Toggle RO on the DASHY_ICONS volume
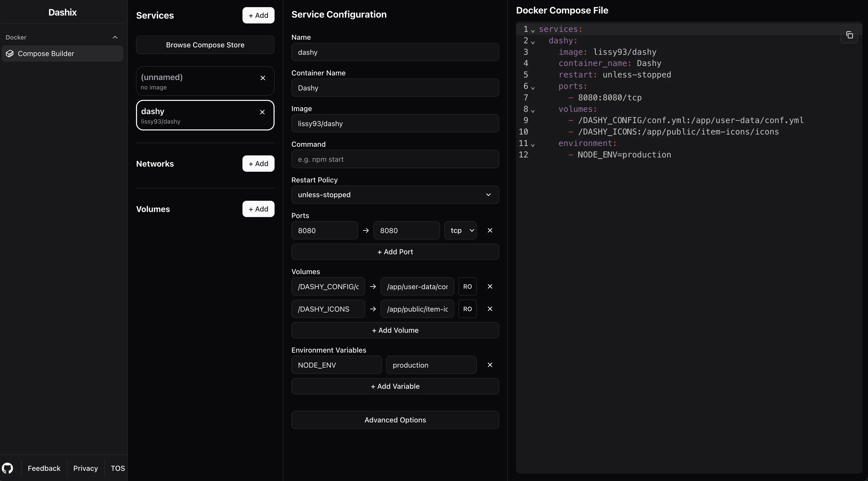The height and width of the screenshot is (481, 868). click(x=467, y=309)
